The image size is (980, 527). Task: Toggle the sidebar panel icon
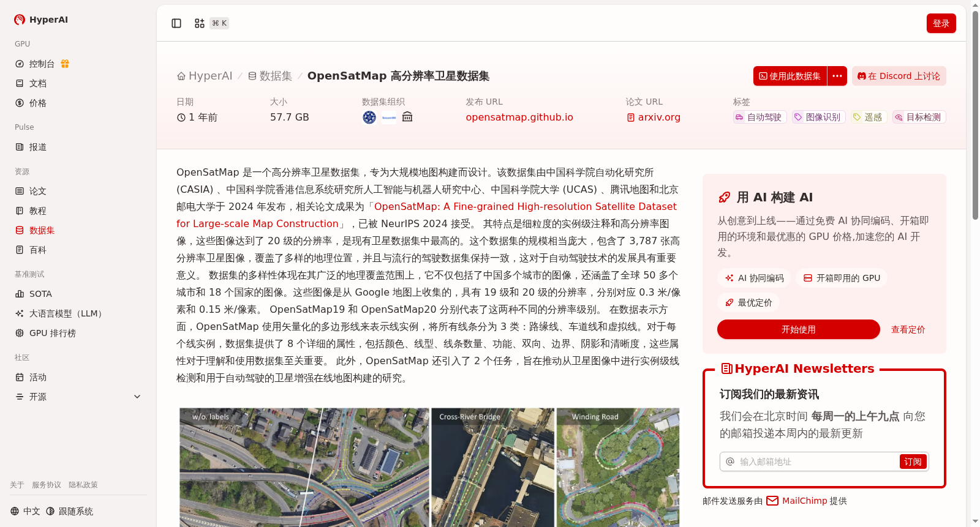click(176, 23)
